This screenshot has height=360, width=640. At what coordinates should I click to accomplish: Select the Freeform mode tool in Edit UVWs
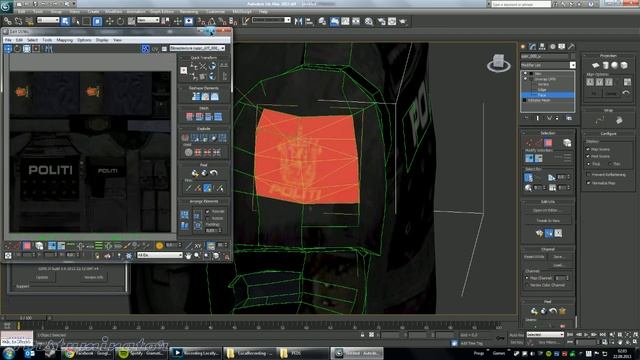click(36, 49)
